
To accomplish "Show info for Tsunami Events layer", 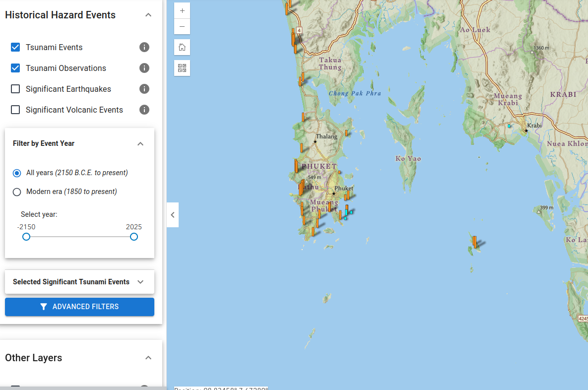I will click(x=144, y=47).
